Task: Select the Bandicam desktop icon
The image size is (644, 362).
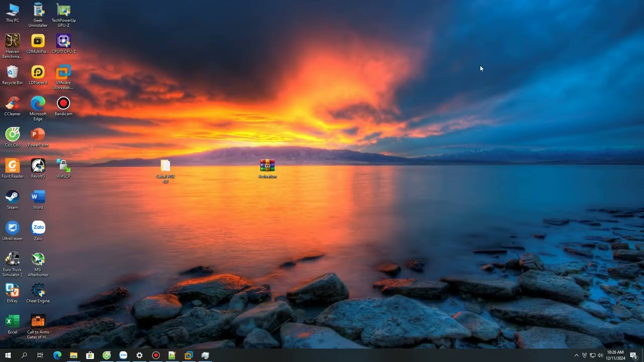Action: tap(63, 107)
